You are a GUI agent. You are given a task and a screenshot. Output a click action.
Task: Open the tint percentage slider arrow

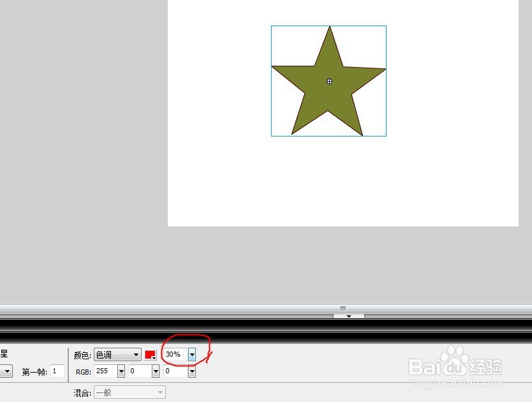(x=192, y=355)
